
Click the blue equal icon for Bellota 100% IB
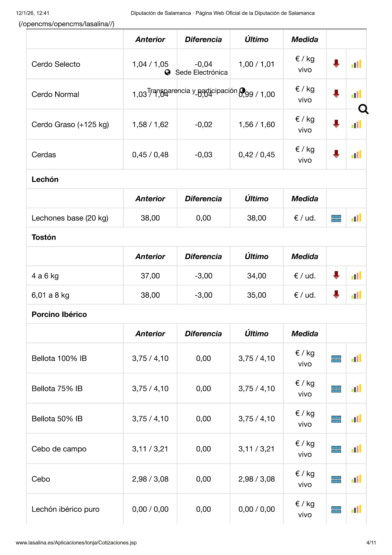pyautogui.click(x=336, y=359)
